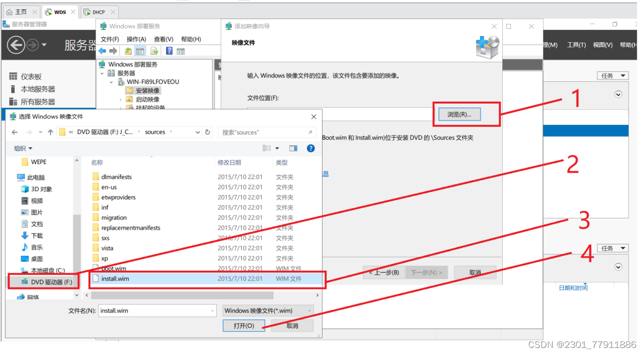Click the blue back arrow in WDS toolbar

coord(102,51)
